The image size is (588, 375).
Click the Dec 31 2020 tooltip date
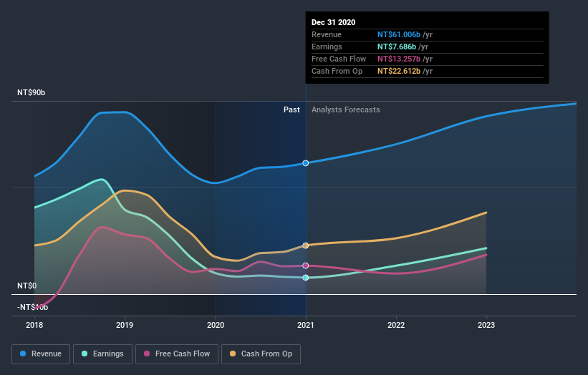coord(333,22)
